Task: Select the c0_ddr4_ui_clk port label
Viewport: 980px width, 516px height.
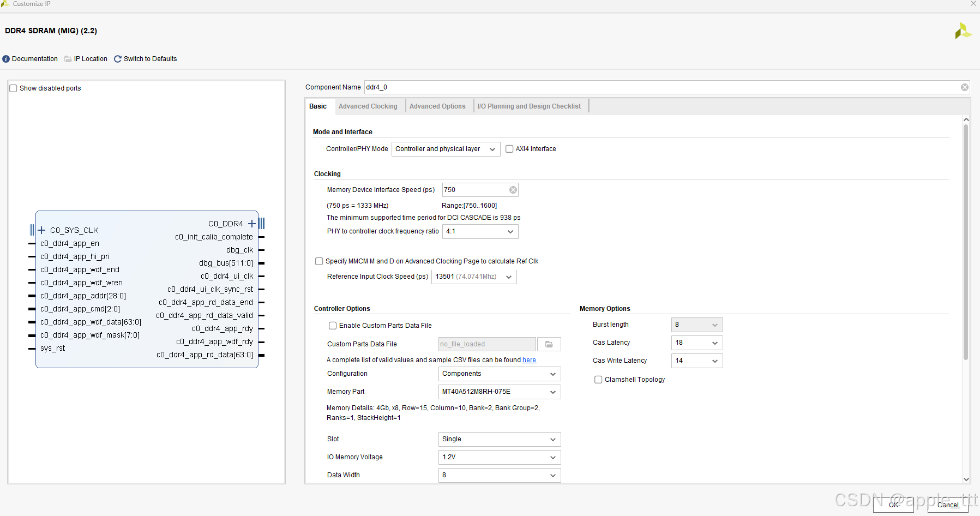Action: click(x=227, y=276)
